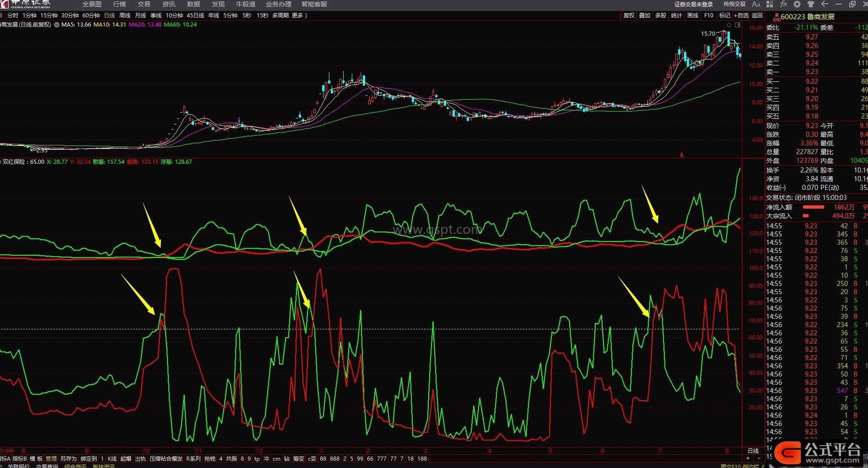Click 600223 鲁商发展 stock title
Image resolution: width=868 pixels, height=468 pixels.
[x=808, y=17]
